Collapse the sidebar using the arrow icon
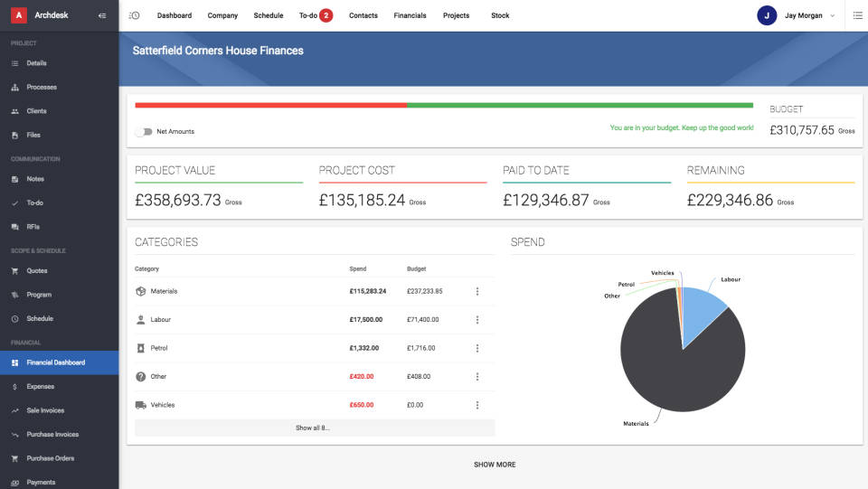 pyautogui.click(x=102, y=15)
